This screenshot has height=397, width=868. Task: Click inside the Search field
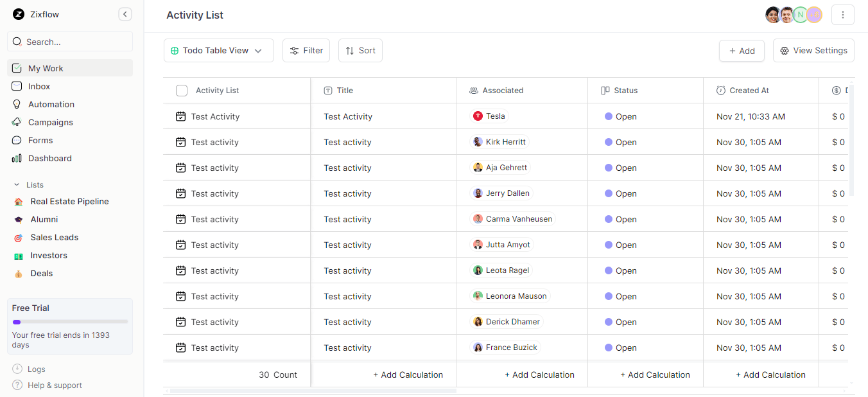point(70,41)
